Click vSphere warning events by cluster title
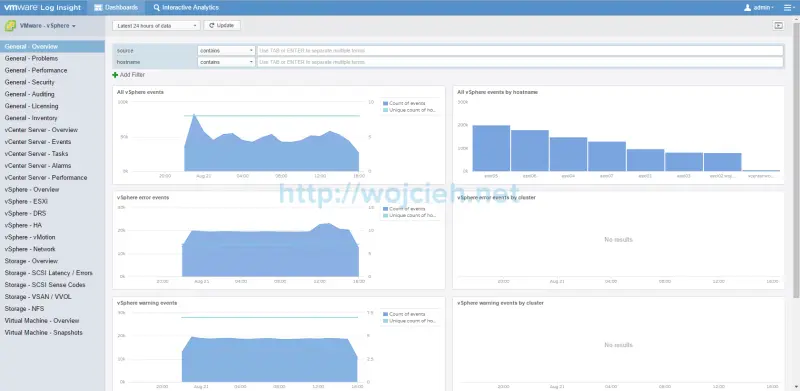The width and height of the screenshot is (800, 391). 501,303
